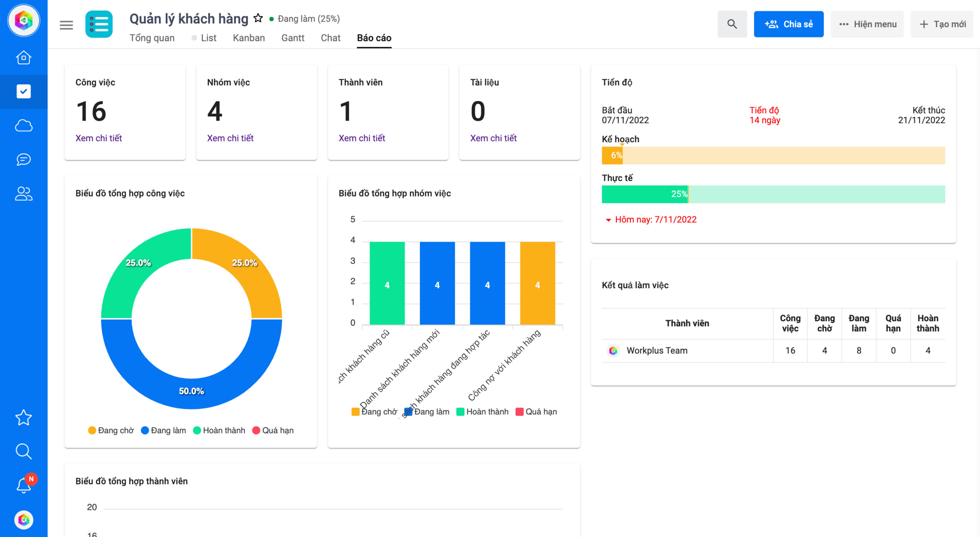Click the Thực tế 25% progress bar

tap(773, 194)
